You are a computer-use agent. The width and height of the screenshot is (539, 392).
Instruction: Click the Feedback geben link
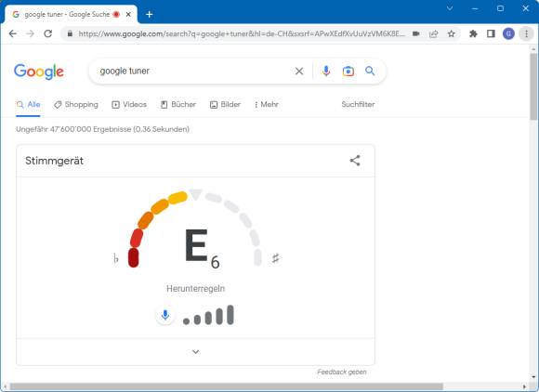pos(342,372)
